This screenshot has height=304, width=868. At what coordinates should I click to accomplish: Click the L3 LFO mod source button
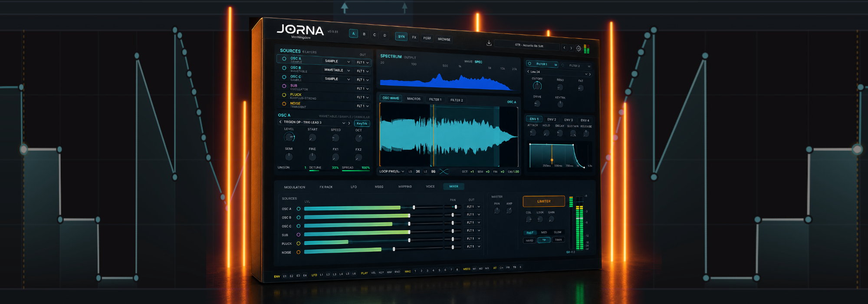point(335,274)
